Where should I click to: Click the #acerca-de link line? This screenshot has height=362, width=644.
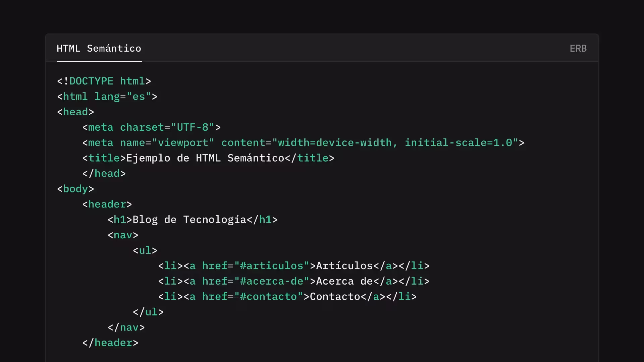coord(294,282)
